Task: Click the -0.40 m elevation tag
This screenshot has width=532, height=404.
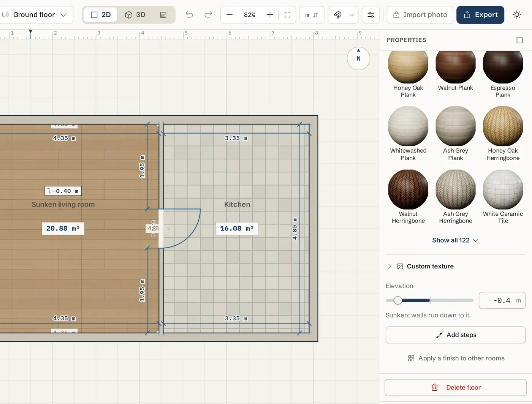Action: (63, 191)
